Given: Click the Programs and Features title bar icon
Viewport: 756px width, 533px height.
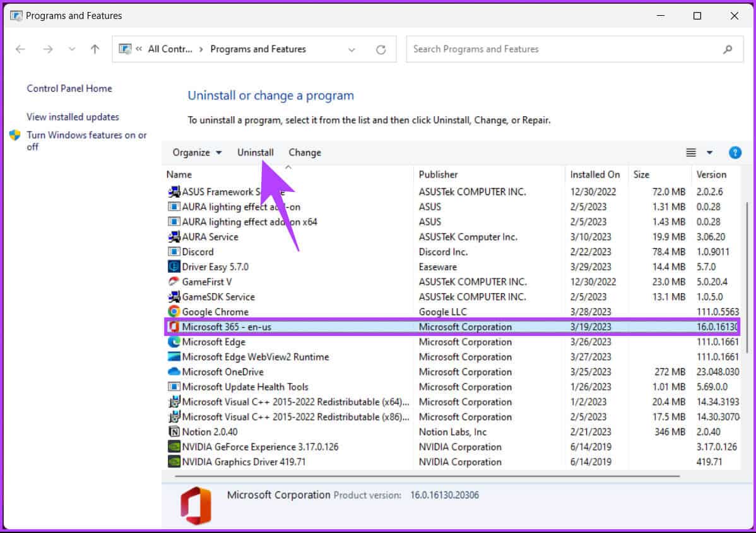Looking at the screenshot, I should pos(16,16).
